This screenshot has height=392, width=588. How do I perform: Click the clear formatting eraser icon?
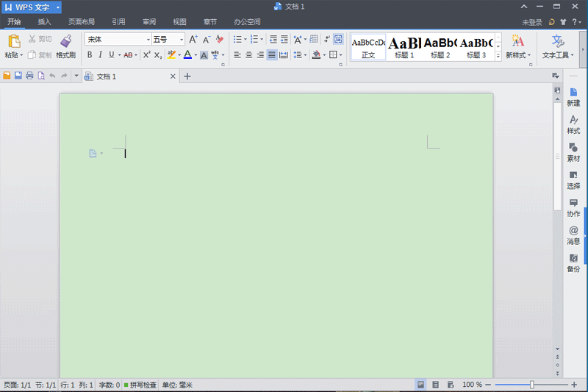coord(219,40)
